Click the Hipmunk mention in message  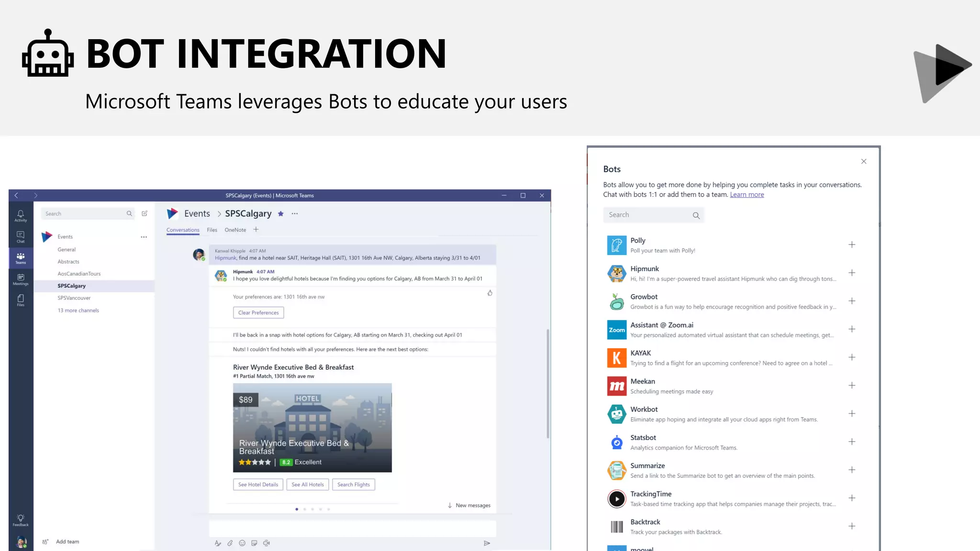(x=225, y=258)
